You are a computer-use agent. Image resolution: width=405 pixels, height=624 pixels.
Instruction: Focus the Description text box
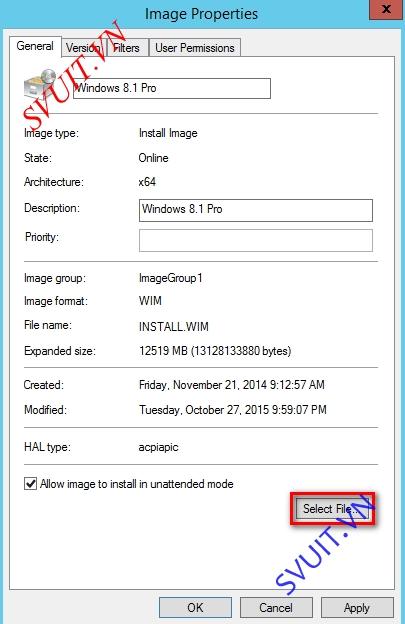click(255, 210)
